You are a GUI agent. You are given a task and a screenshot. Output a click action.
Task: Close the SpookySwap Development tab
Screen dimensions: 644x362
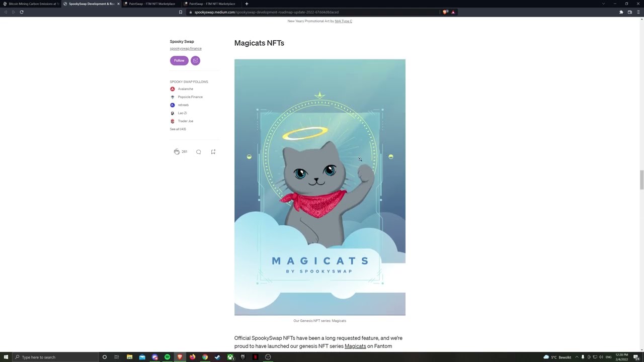(x=118, y=4)
